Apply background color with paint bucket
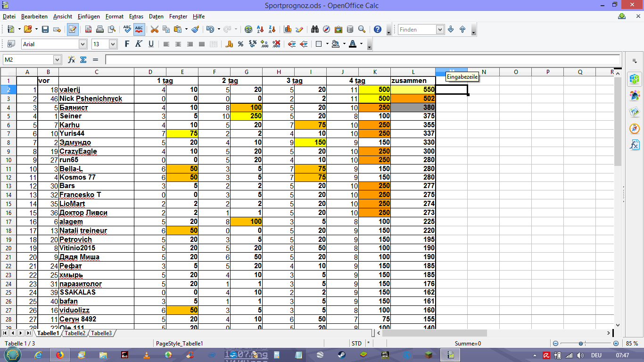Viewport: 644px width, 362px height. (x=335, y=44)
